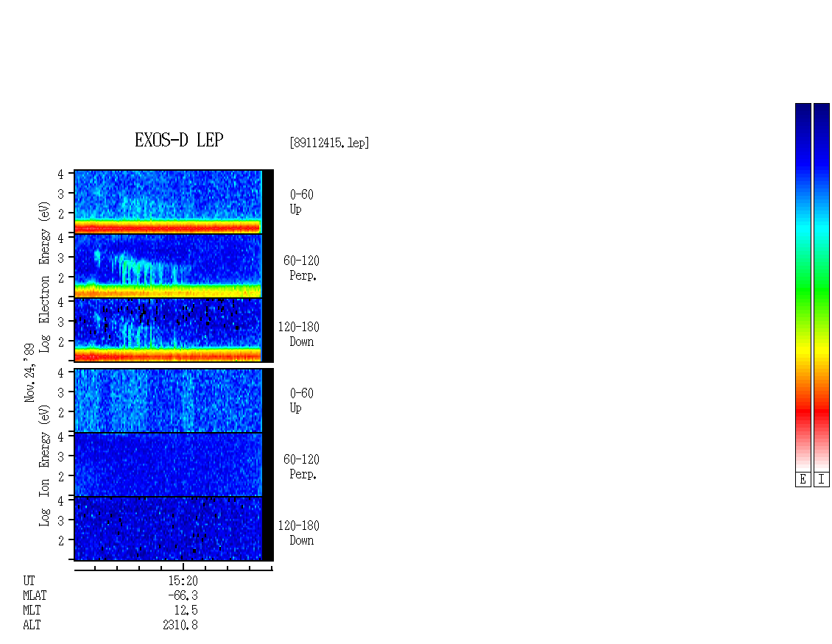Click the electron 0-60 Up pitch angle label
This screenshot has width=832, height=644.
[301, 202]
